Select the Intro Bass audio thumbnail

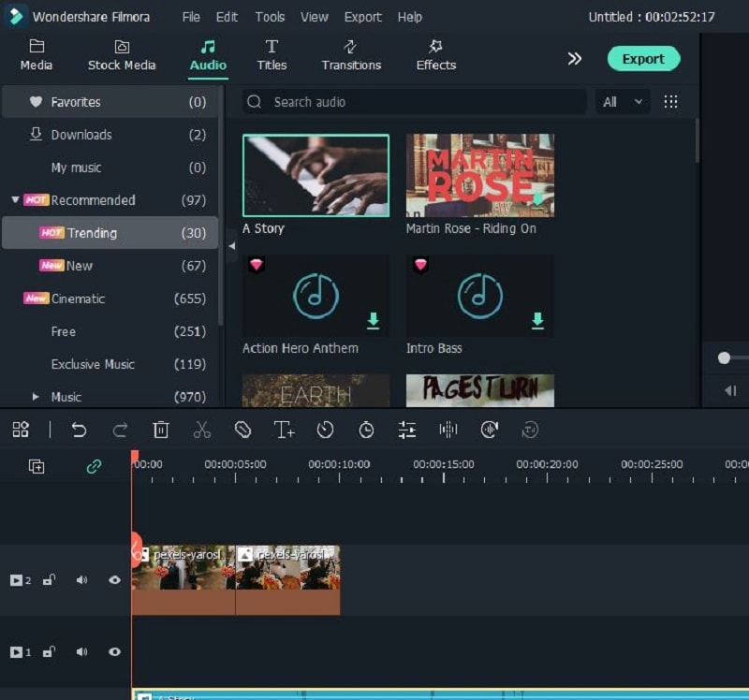pyautogui.click(x=480, y=296)
